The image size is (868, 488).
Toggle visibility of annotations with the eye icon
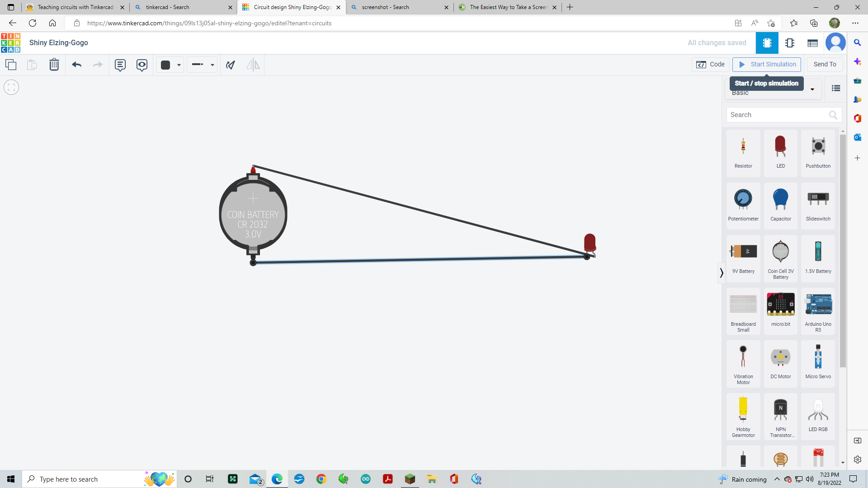coord(142,65)
